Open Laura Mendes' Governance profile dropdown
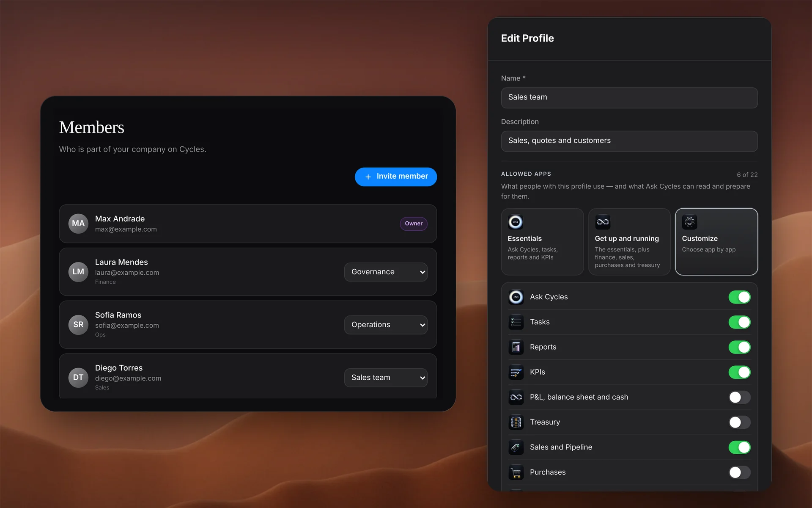 click(x=386, y=272)
